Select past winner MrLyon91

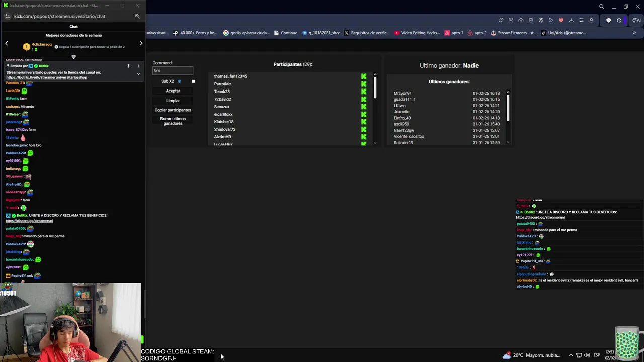(403, 93)
